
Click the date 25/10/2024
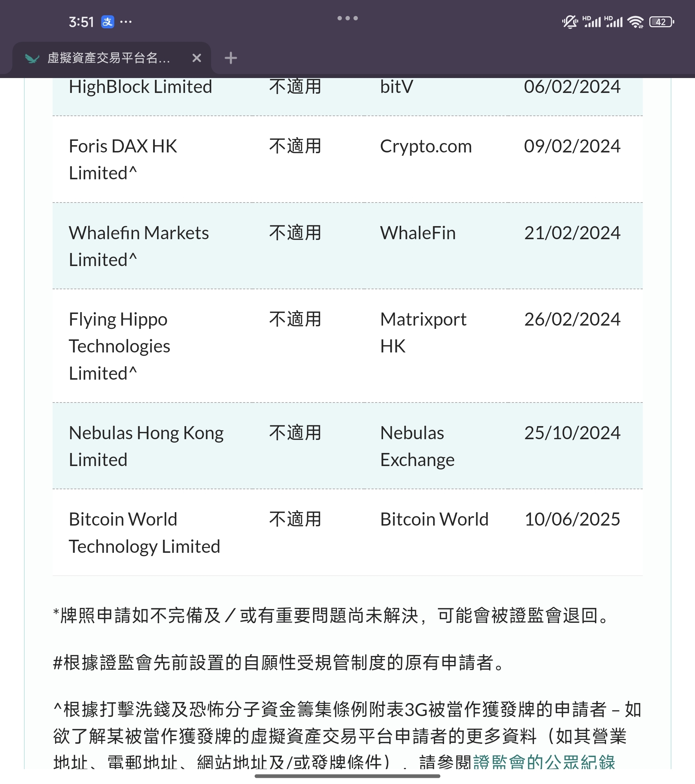[572, 433]
